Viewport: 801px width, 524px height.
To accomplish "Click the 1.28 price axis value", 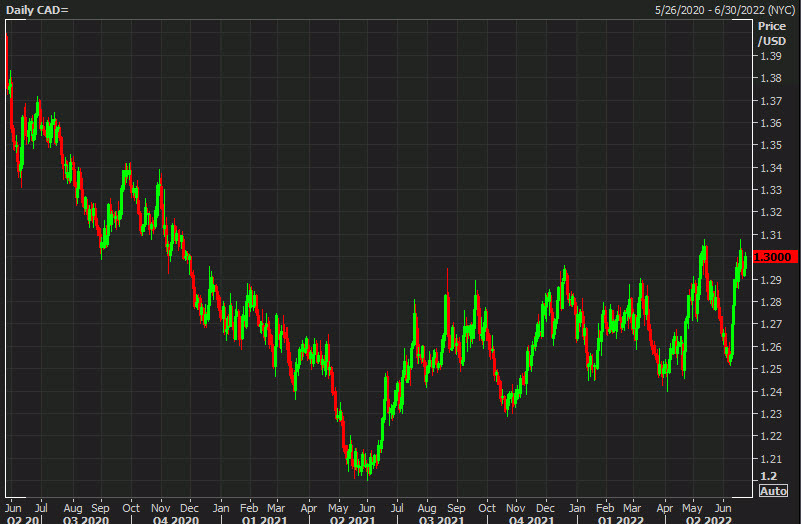I will click(x=770, y=302).
